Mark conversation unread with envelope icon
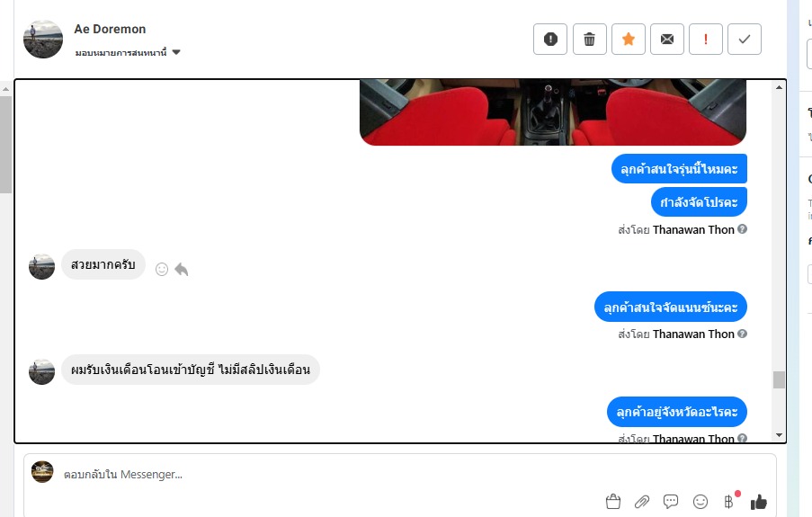The height and width of the screenshot is (517, 812). coord(667,39)
